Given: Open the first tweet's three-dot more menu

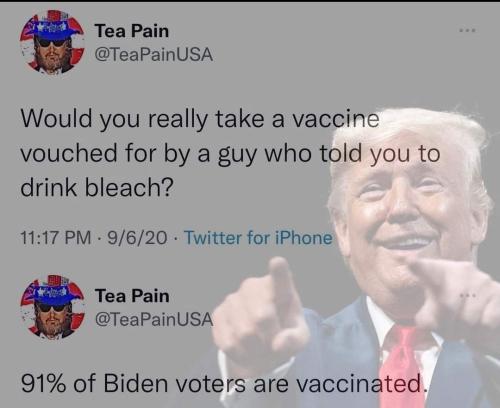Looking at the screenshot, I should (x=467, y=31).
